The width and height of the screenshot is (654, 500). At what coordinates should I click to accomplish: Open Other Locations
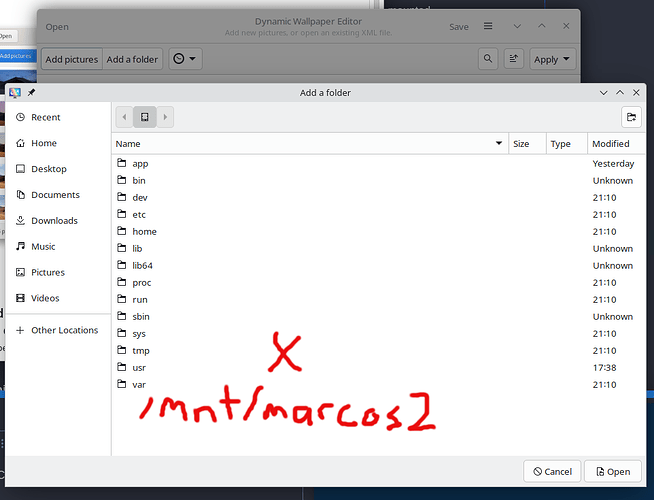click(58, 330)
